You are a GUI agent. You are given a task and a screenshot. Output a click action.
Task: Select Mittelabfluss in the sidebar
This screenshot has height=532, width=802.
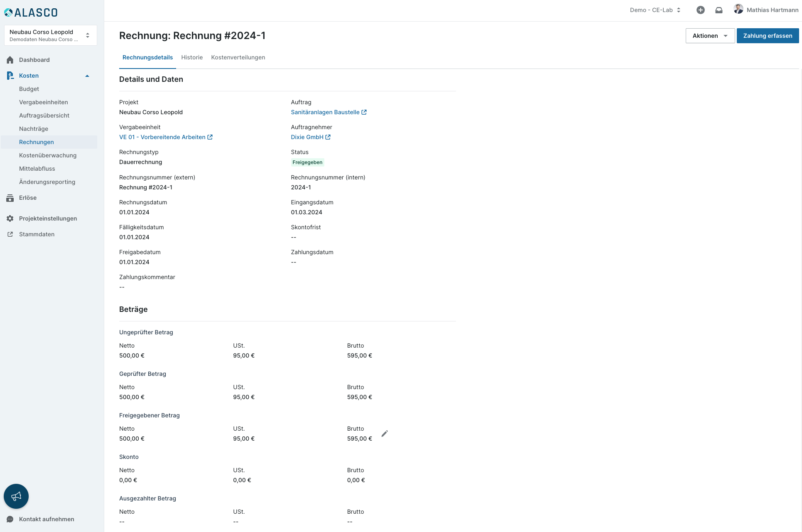37,169
